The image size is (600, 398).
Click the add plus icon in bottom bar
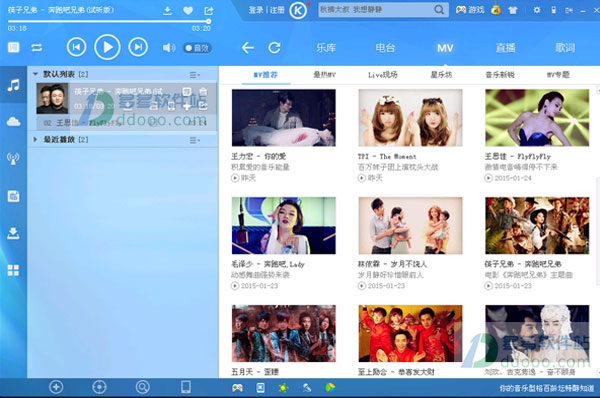56,387
